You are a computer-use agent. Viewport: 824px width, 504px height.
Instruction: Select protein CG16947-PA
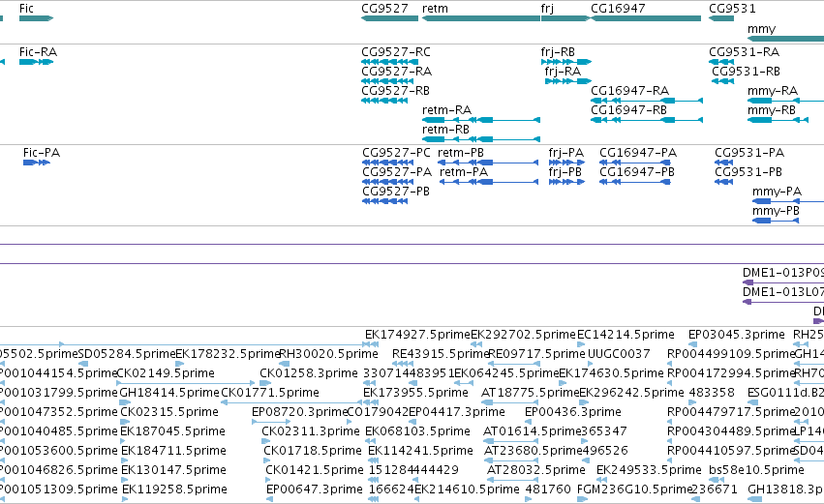tap(635, 163)
